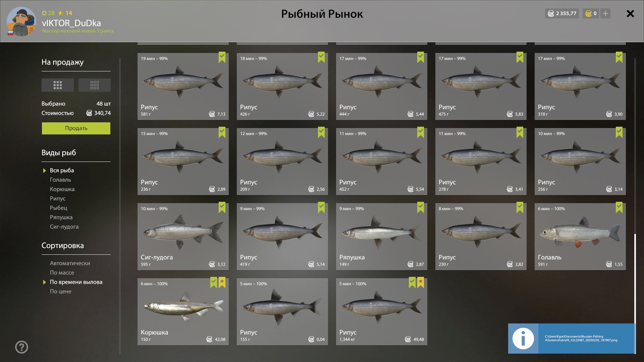Toggle selection flag on the Сиг-лудога card
Screen dimensions: 644x362
tap(222, 207)
